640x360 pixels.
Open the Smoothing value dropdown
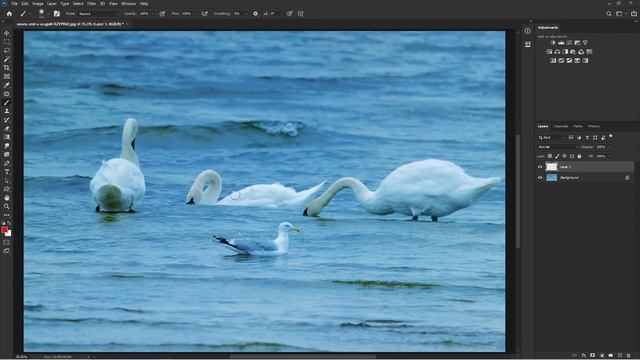pos(246,13)
